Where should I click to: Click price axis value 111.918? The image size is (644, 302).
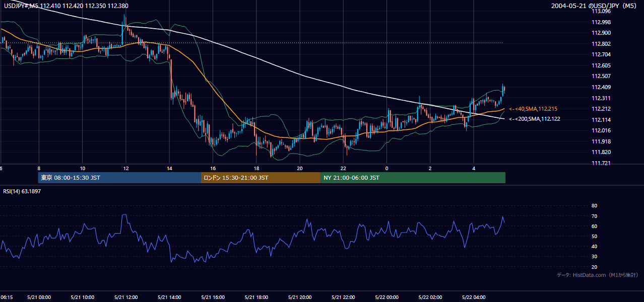click(x=601, y=141)
